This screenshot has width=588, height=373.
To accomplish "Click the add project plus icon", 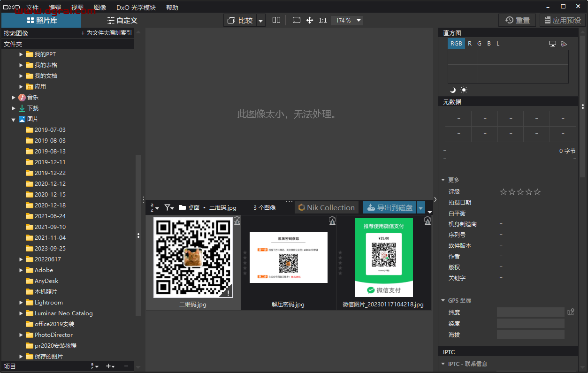I will click(x=110, y=366).
